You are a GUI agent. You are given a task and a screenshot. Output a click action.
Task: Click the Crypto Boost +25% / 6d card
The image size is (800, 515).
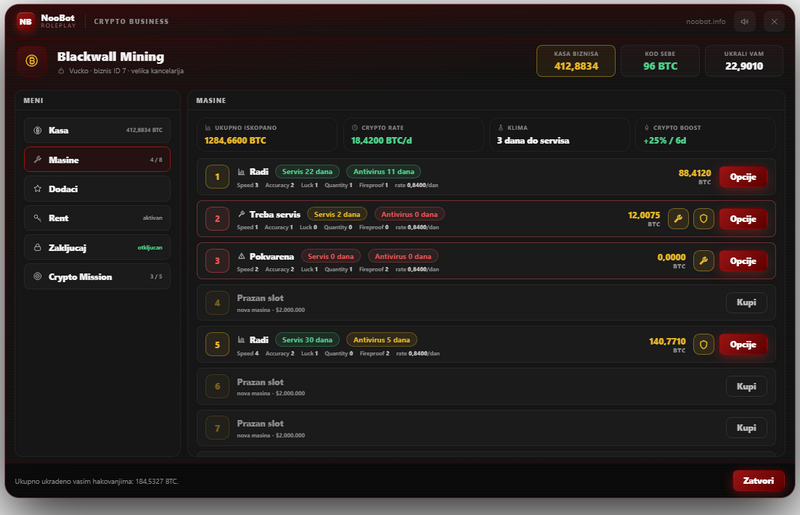(x=706, y=135)
